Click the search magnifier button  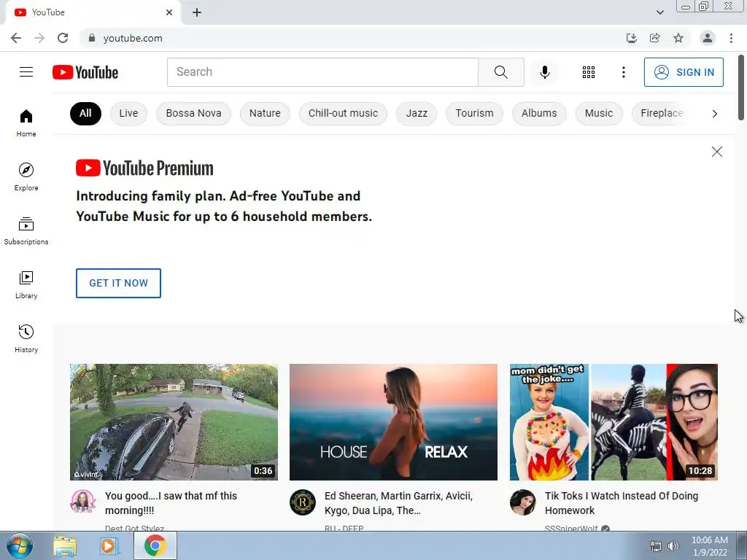pos(500,72)
